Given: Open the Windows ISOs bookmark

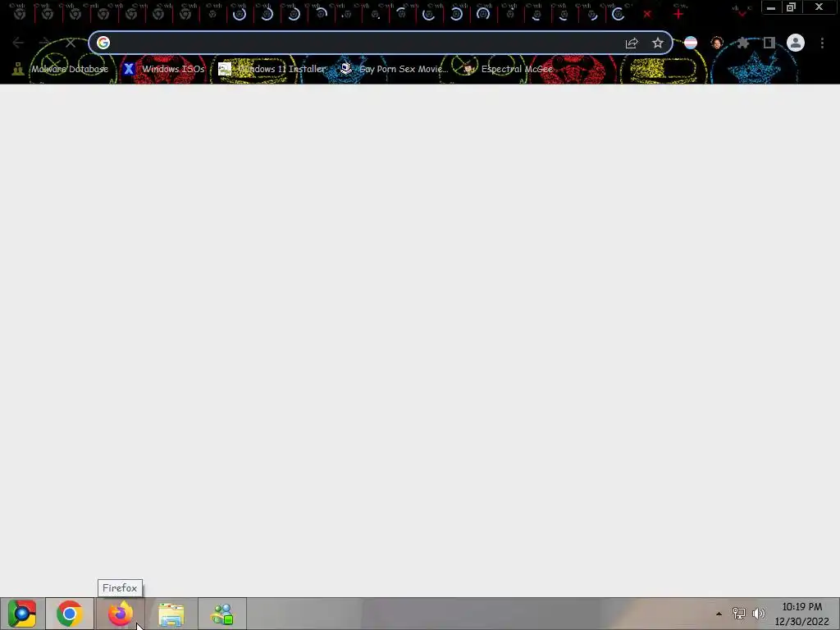Looking at the screenshot, I should [164, 69].
